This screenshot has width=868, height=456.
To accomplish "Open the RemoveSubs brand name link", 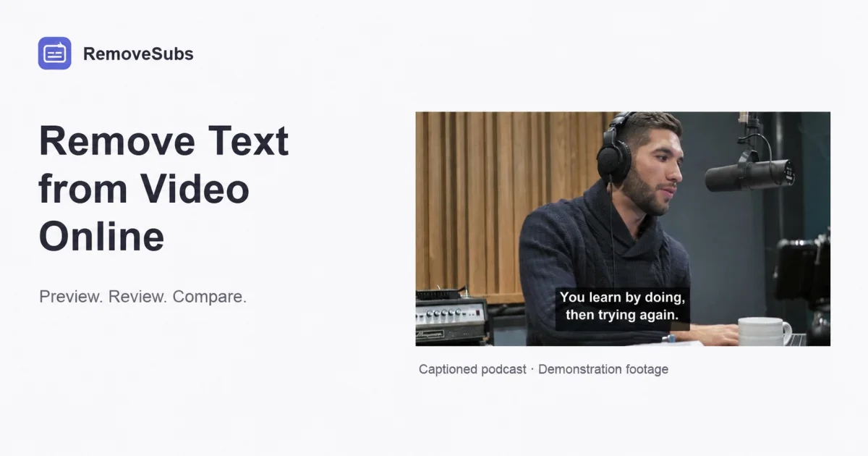I will tap(138, 54).
